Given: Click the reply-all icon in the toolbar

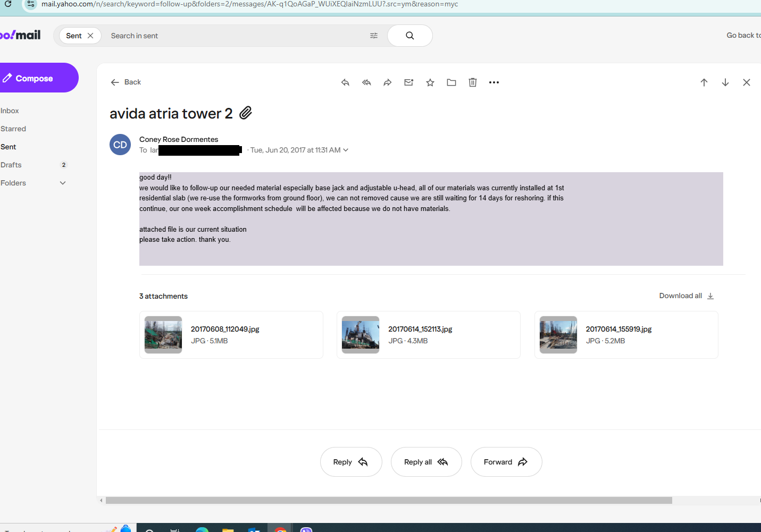Looking at the screenshot, I should (x=366, y=82).
